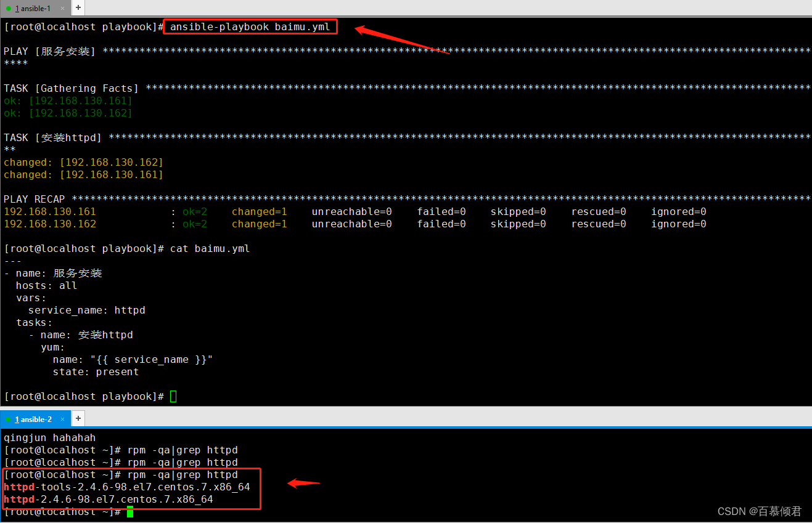Click host 192.168.130.161 in the recap
Image resolution: width=812 pixels, height=523 pixels.
[x=50, y=212]
